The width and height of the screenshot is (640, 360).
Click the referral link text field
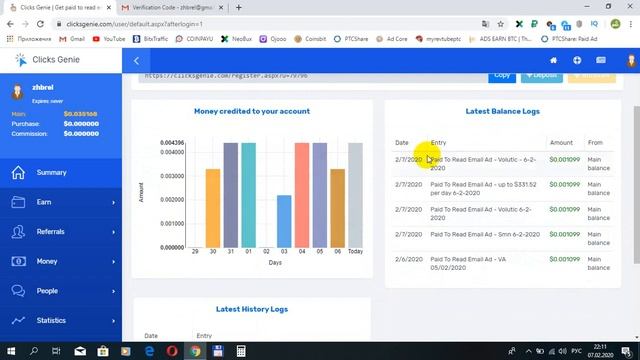[312, 77]
